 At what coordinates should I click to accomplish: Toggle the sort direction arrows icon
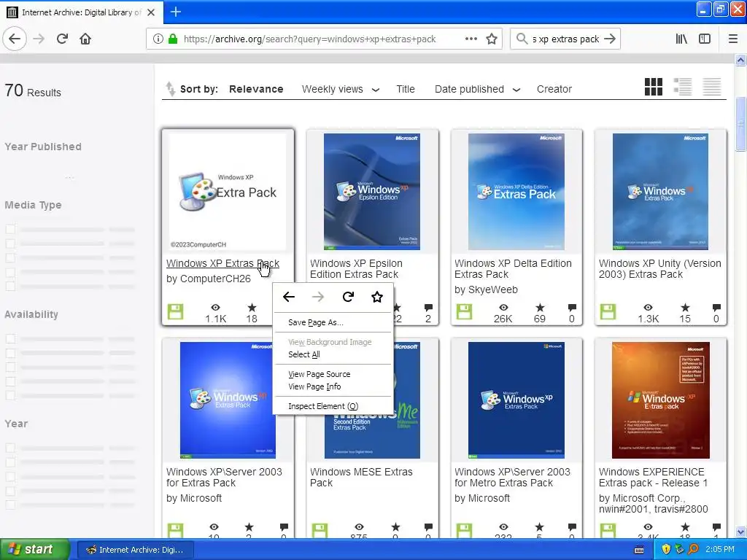[x=170, y=89]
